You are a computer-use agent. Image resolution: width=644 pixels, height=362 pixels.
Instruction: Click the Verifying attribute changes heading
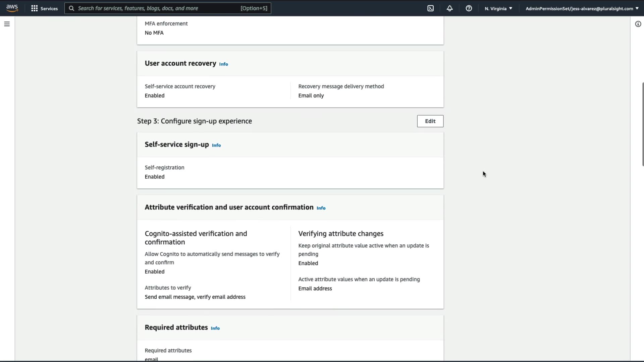coord(341,234)
